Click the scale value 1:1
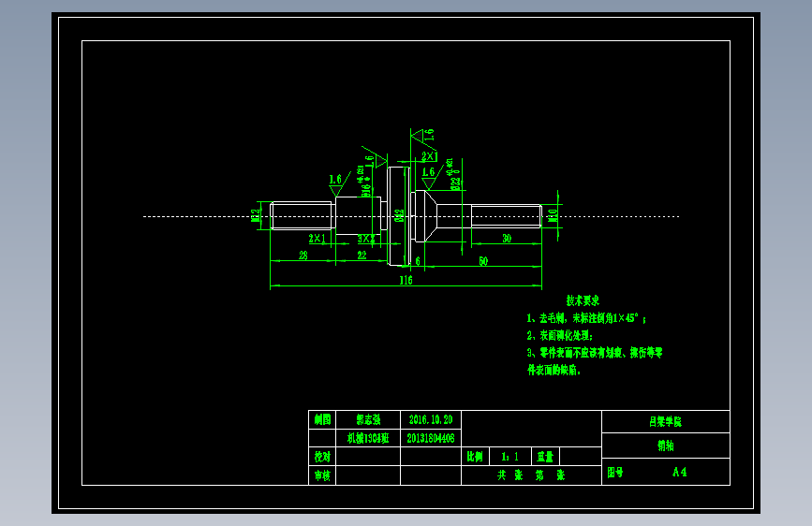812x526 pixels. point(510,457)
